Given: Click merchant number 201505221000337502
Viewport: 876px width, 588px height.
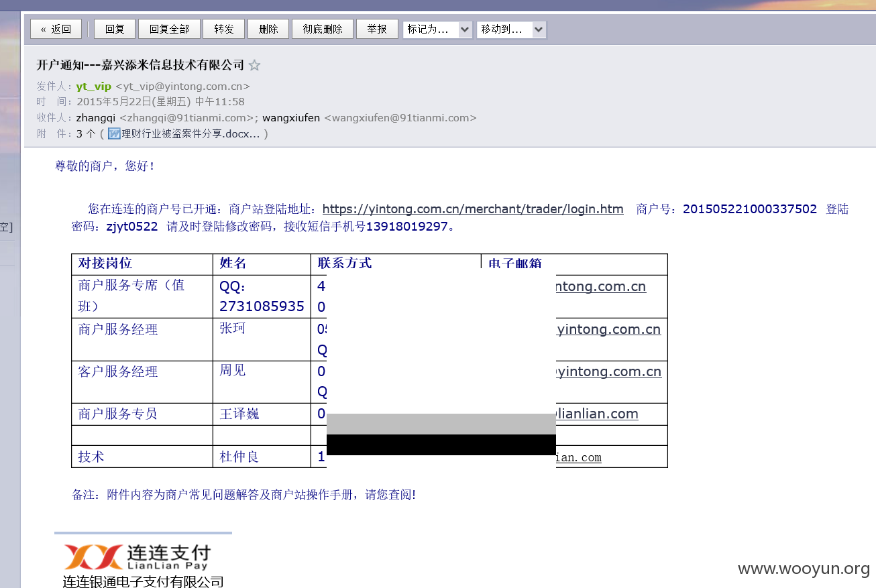Looking at the screenshot, I should coord(750,209).
